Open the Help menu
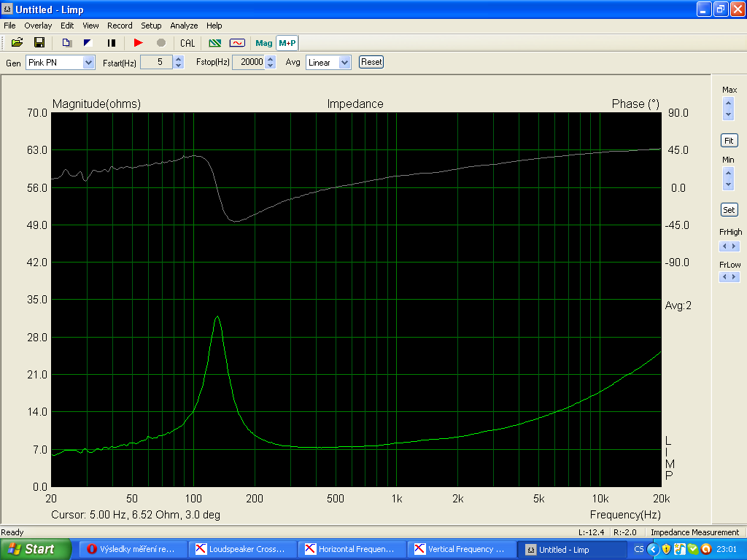 [x=214, y=26]
